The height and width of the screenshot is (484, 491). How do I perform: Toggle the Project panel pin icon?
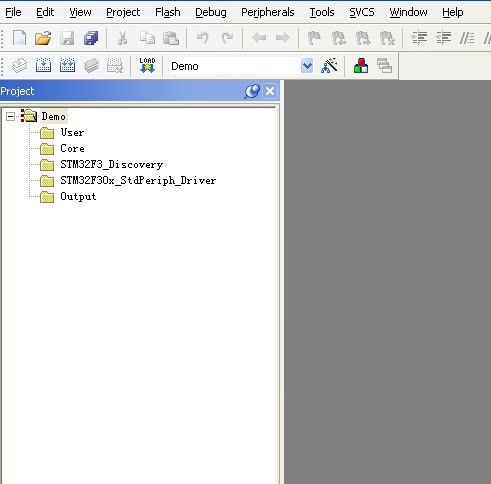(252, 91)
